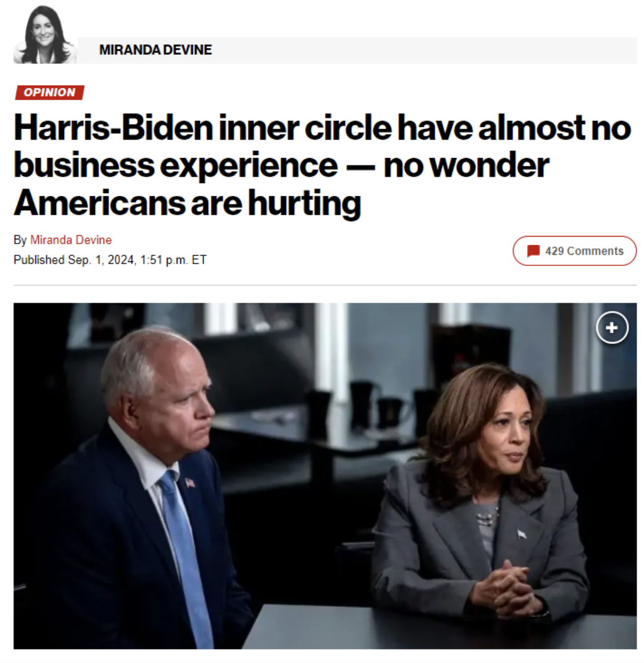Click the 'Americans are hurting' headline line
The image size is (644, 663).
188,203
